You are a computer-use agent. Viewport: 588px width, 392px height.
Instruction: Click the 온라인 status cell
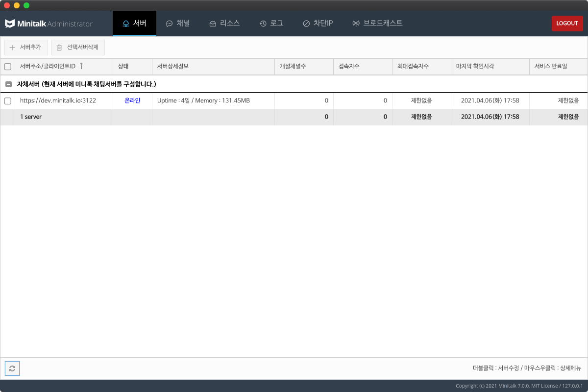point(132,100)
